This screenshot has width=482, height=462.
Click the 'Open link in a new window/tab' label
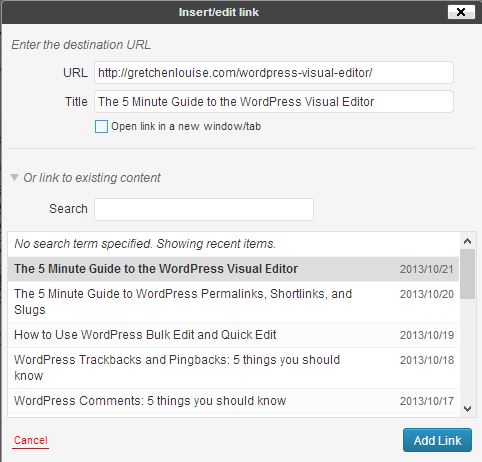(x=186, y=126)
